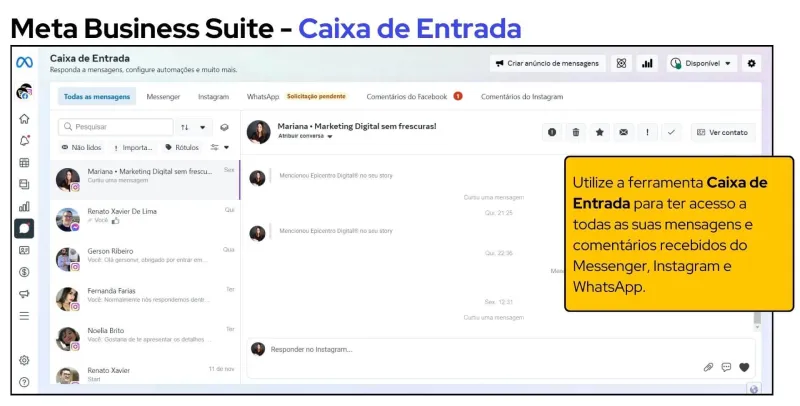
Task: Click Mariana's avatar in conversation header
Action: 258,132
